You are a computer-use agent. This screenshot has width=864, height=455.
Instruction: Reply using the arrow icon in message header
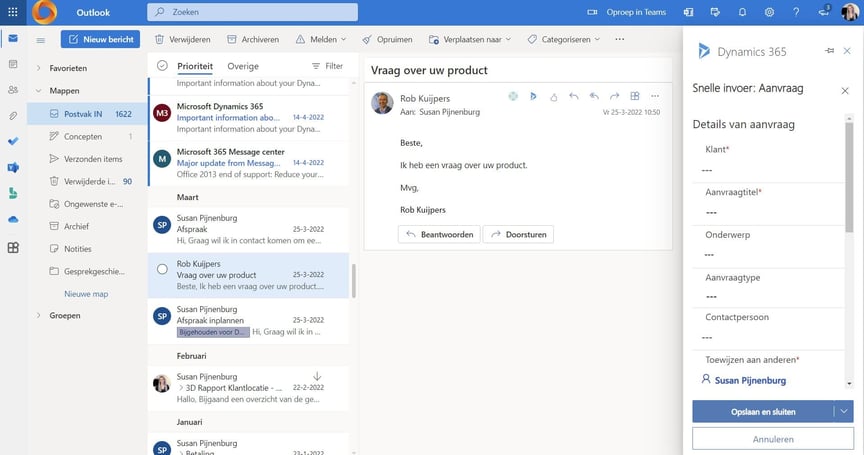pyautogui.click(x=574, y=96)
